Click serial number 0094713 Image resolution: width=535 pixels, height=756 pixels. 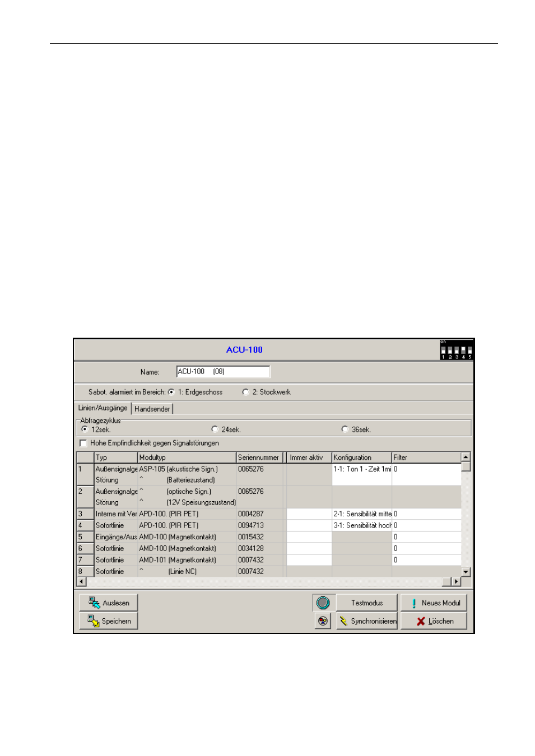(260, 525)
